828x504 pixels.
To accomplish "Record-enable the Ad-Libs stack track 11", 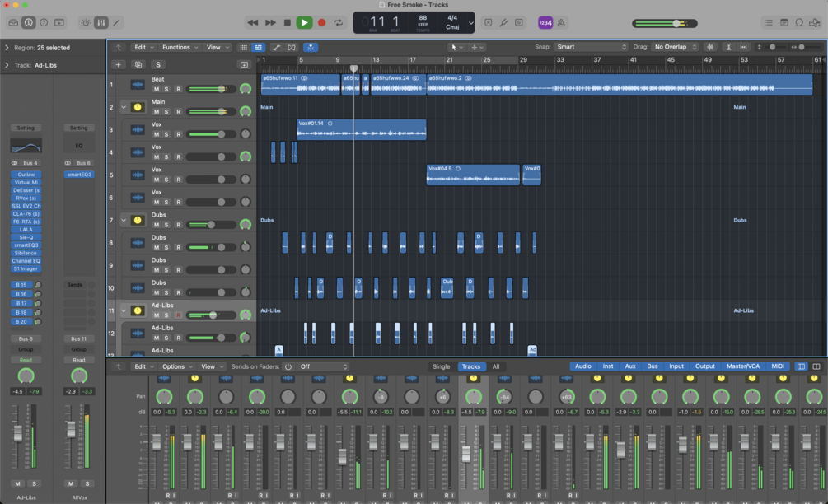I will (179, 315).
